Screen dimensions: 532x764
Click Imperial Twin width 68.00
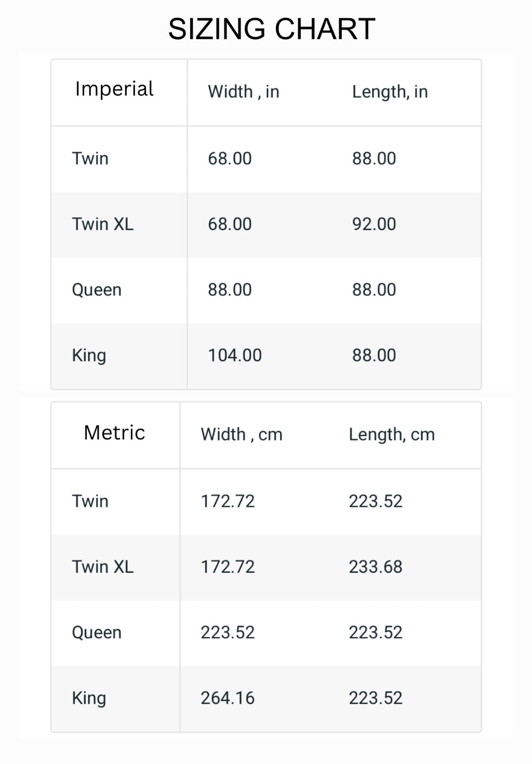coord(230,158)
